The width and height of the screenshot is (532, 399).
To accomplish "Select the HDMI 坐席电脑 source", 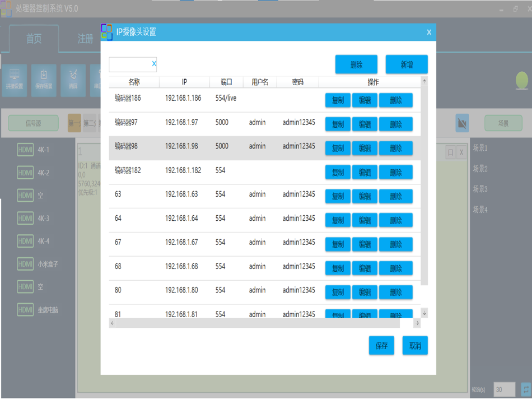I will (38, 309).
